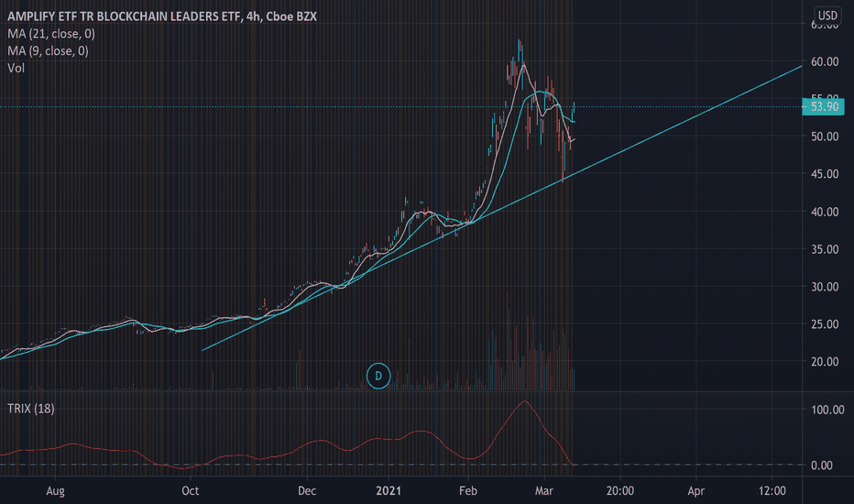This screenshot has height=504, width=854.
Task: Click the Dec date on time axis
Action: coord(307,491)
